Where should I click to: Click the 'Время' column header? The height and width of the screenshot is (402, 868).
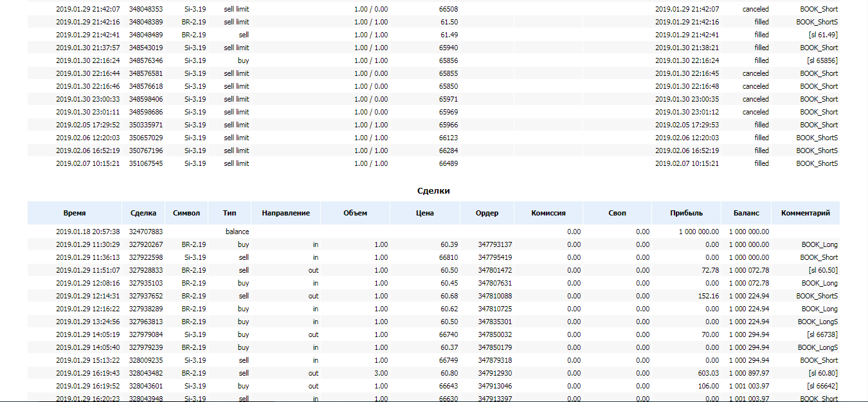75,213
